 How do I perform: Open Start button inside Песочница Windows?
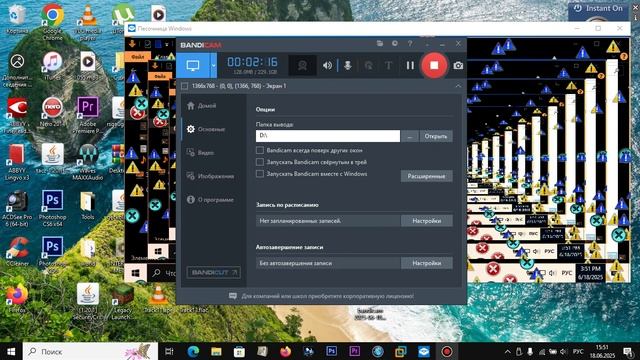point(135,272)
